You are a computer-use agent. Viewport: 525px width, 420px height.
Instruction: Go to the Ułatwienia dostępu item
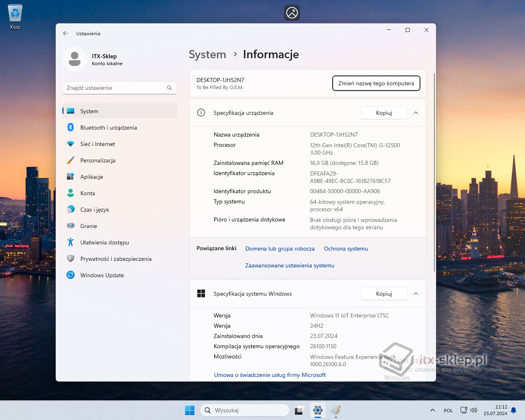point(120,242)
